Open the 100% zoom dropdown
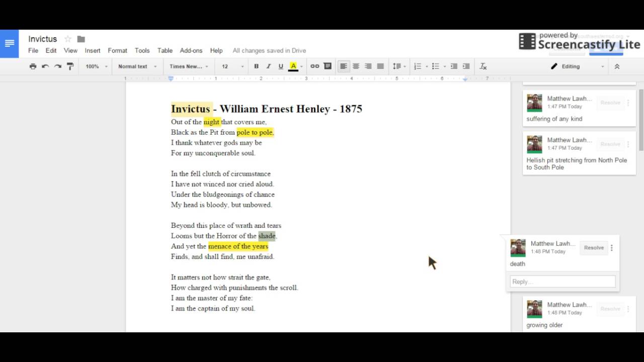Image resolution: width=644 pixels, height=362 pixels. tap(97, 66)
